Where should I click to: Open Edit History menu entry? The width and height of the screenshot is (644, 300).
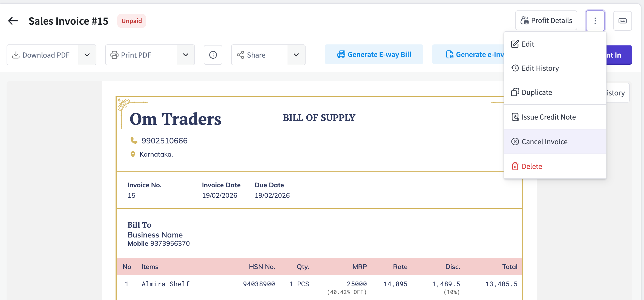[x=540, y=68]
